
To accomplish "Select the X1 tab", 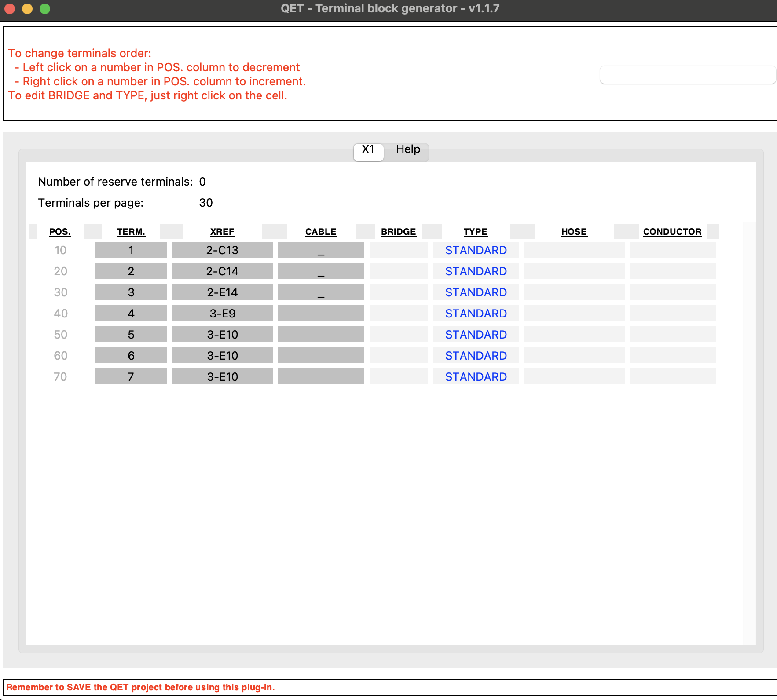I will point(368,149).
